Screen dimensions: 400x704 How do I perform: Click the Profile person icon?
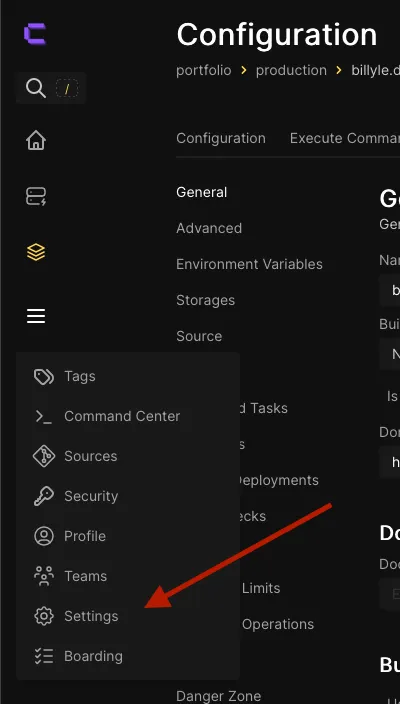click(44, 536)
